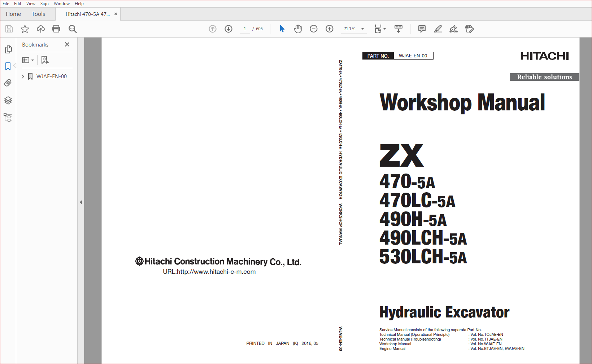Activate the Hand pan tool
The height and width of the screenshot is (364, 592).
(298, 29)
